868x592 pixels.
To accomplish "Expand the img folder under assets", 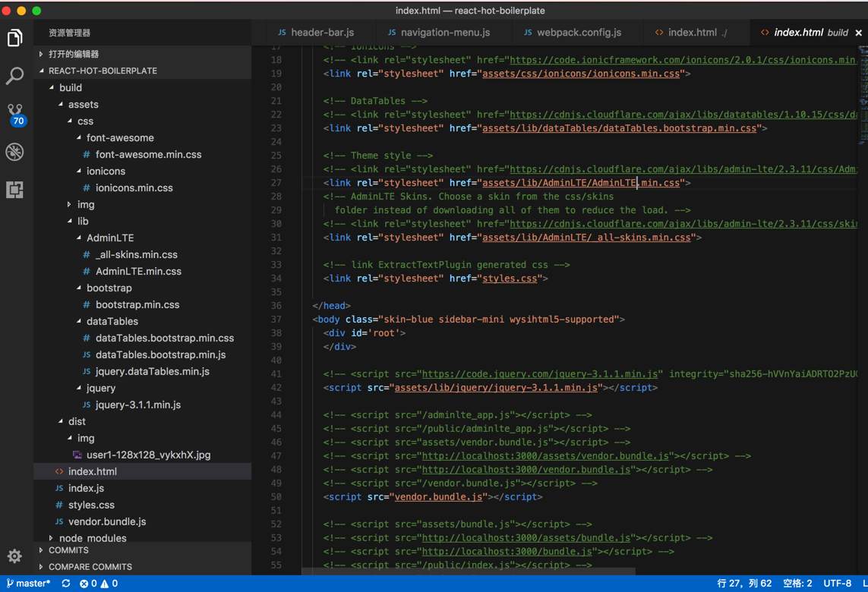I will tap(86, 204).
